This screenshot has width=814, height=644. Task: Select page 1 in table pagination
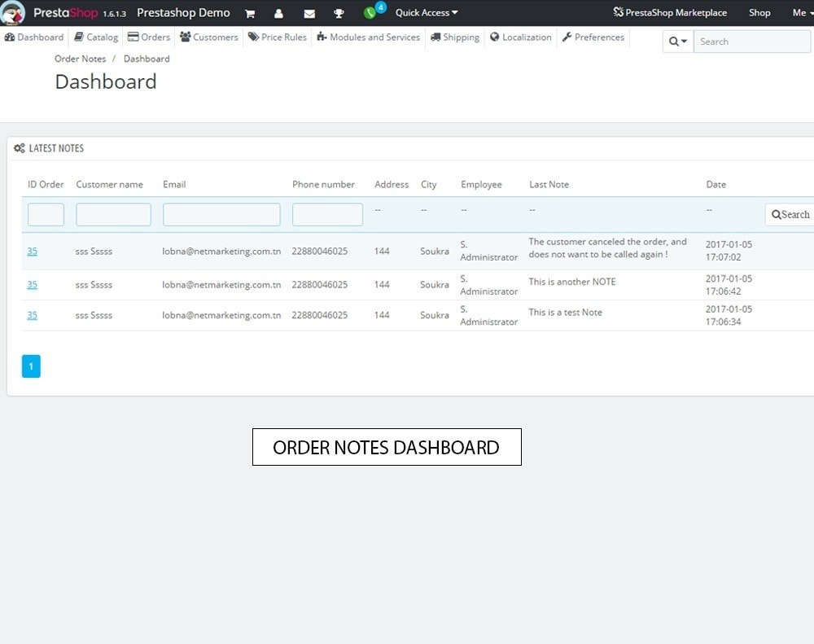[x=31, y=366]
